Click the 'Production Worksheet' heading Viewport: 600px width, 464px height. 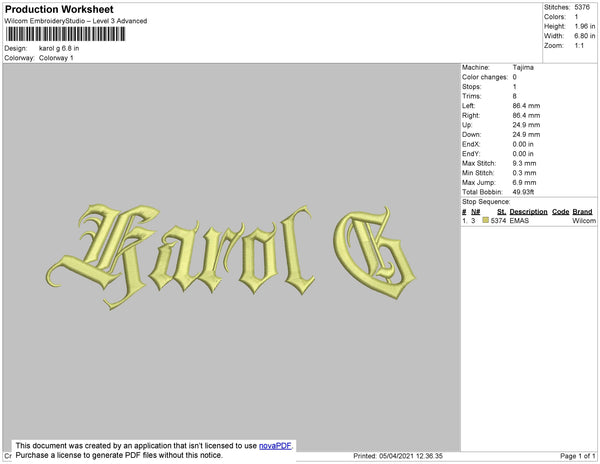pos(59,9)
